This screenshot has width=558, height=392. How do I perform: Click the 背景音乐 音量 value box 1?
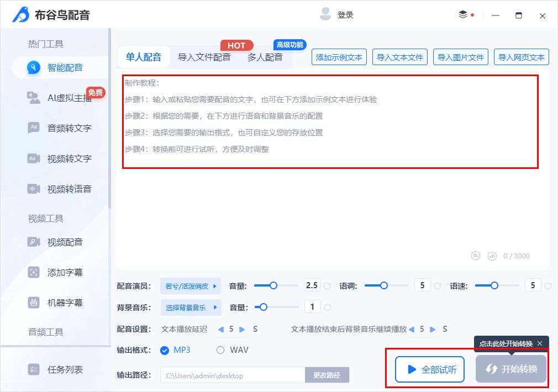point(313,306)
